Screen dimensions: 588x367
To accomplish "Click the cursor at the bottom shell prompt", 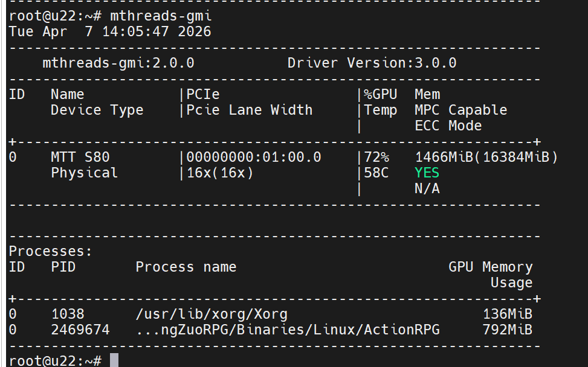I will tap(114, 360).
